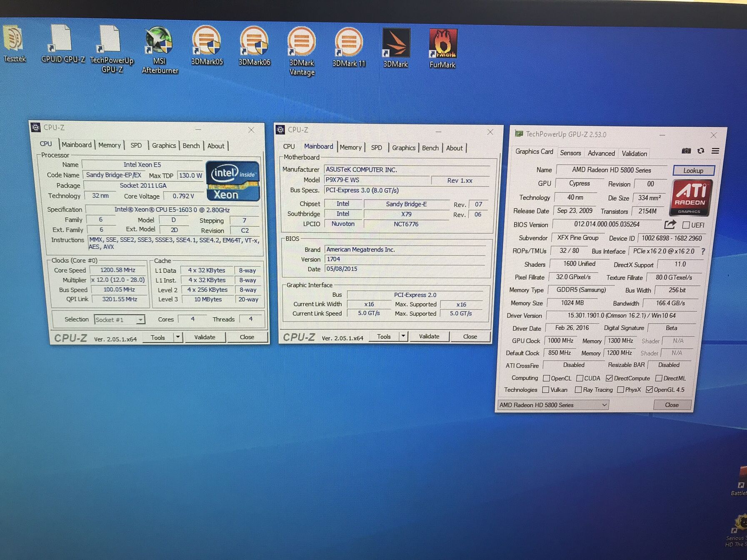Image resolution: width=747 pixels, height=560 pixels.
Task: Open the Tesztek desktop icon
Action: click(x=14, y=44)
